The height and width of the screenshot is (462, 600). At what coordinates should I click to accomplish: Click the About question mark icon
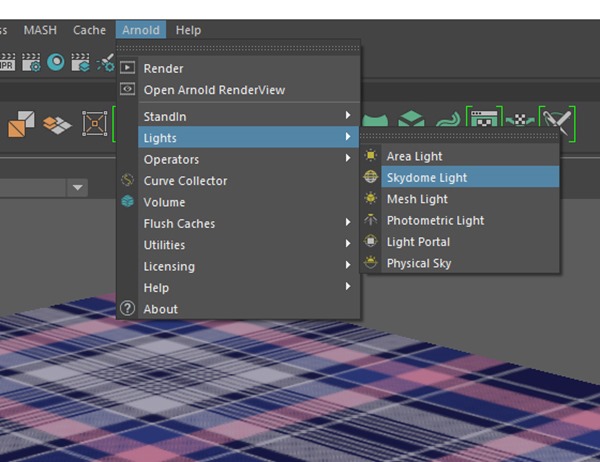[127, 308]
